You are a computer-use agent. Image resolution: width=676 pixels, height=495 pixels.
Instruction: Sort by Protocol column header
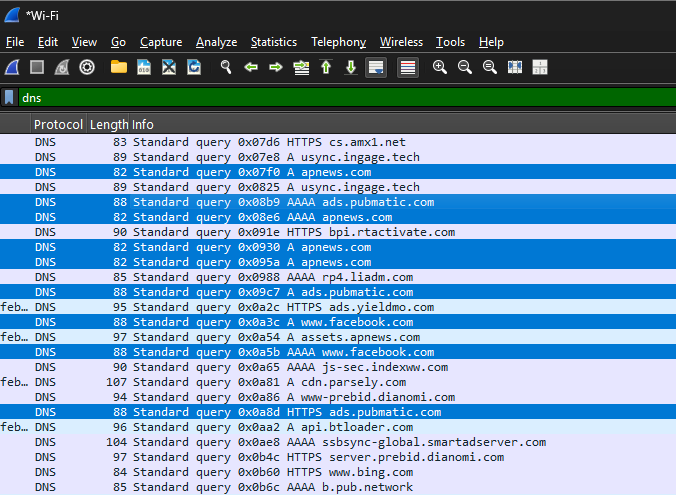coord(58,125)
